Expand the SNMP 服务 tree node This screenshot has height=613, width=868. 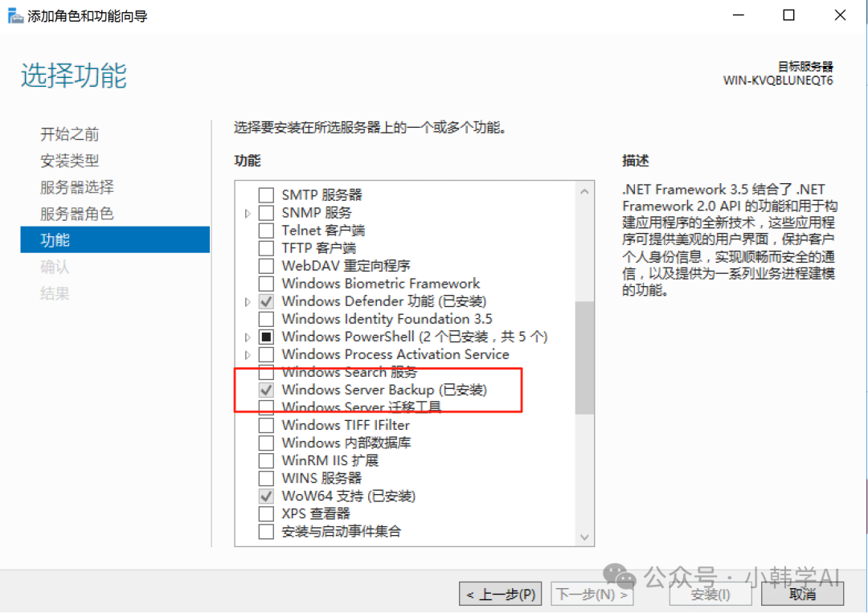point(248,213)
